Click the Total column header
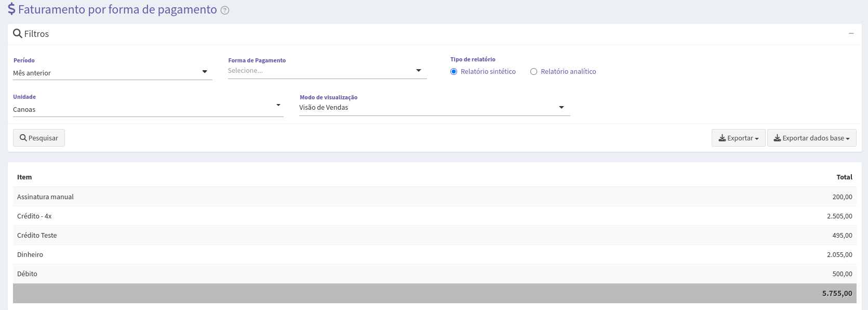Image resolution: width=868 pixels, height=310 pixels. pos(844,177)
